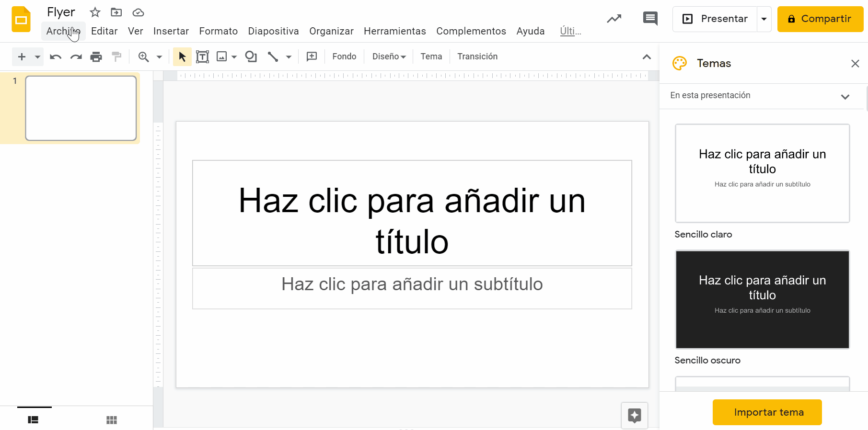This screenshot has height=430, width=868.
Task: Click the Transición button
Action: (x=477, y=57)
